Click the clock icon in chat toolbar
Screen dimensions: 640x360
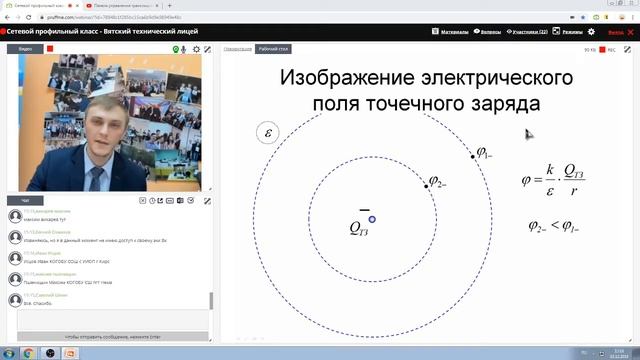tap(152, 200)
